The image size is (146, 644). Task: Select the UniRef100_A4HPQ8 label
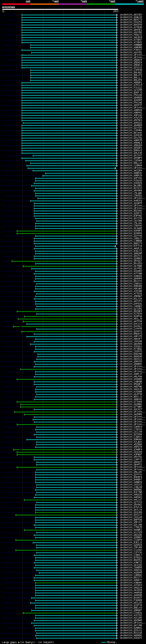(131, 595)
